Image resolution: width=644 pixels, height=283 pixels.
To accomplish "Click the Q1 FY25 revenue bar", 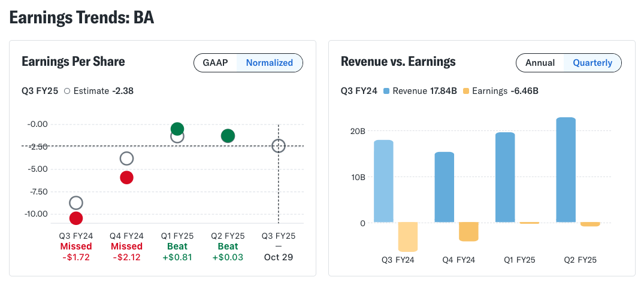I will pos(505,178).
